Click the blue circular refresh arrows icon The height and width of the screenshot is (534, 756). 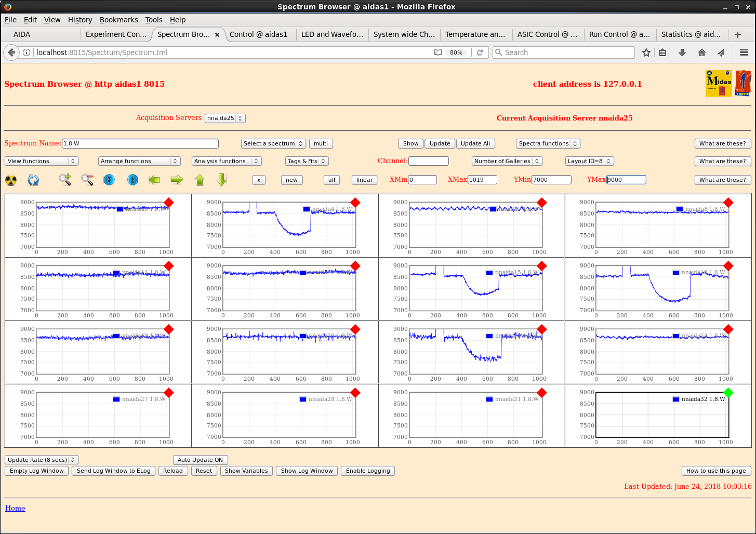33,180
